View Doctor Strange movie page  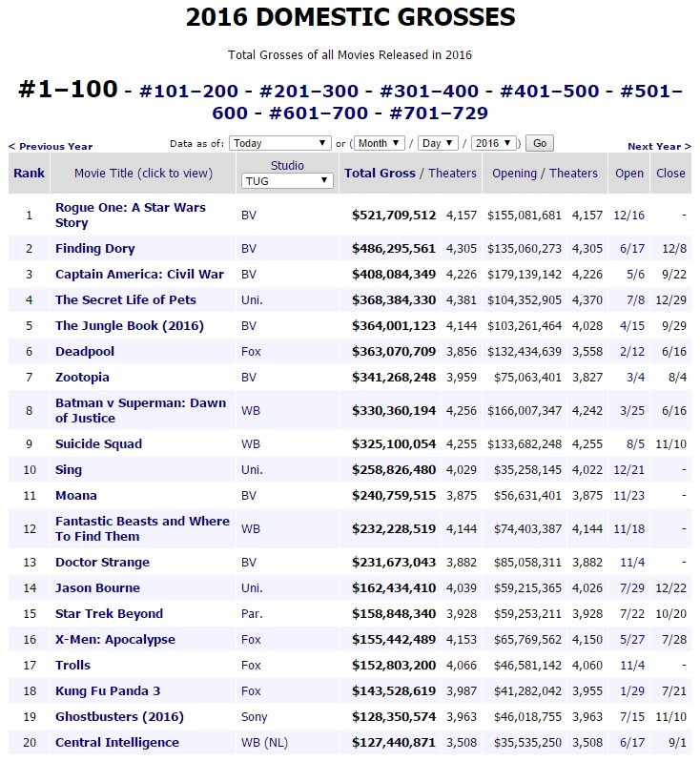coord(102,562)
